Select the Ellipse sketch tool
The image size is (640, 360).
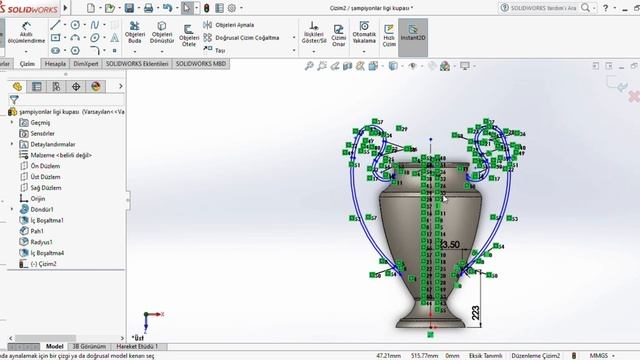(x=95, y=38)
